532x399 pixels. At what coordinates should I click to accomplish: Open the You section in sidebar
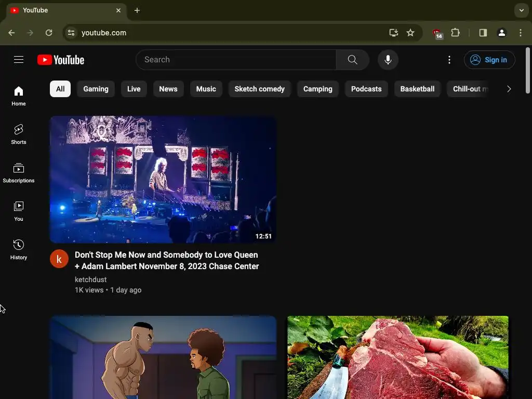tap(19, 211)
